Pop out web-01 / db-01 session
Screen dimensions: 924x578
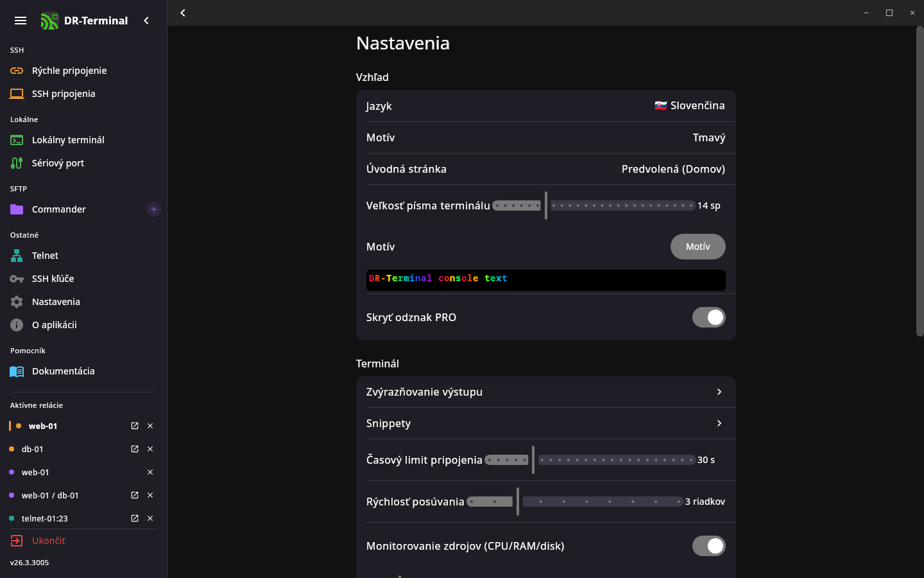tap(135, 495)
